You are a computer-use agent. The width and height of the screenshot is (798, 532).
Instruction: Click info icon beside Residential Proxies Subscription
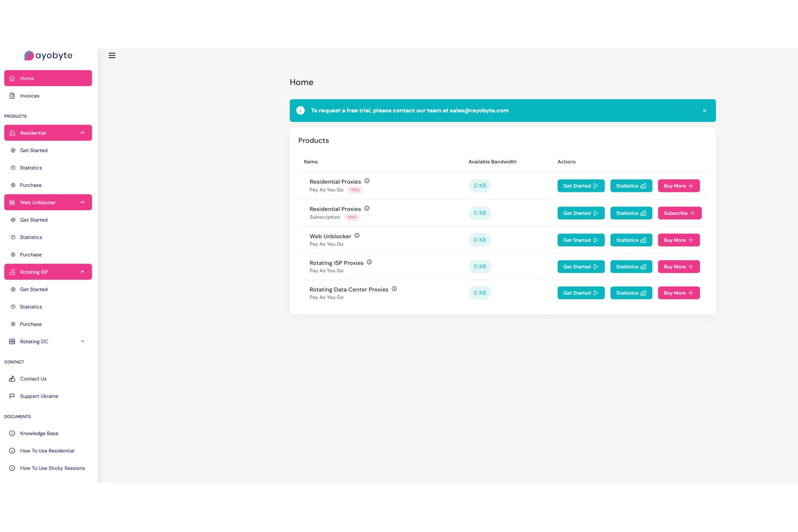coord(367,208)
